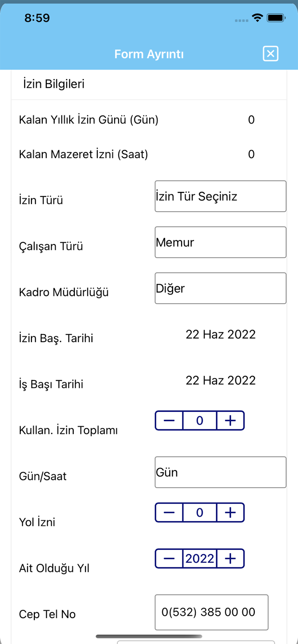Edit the Cep Tel No field
Screen dimensions: 298x644
tap(211, 612)
